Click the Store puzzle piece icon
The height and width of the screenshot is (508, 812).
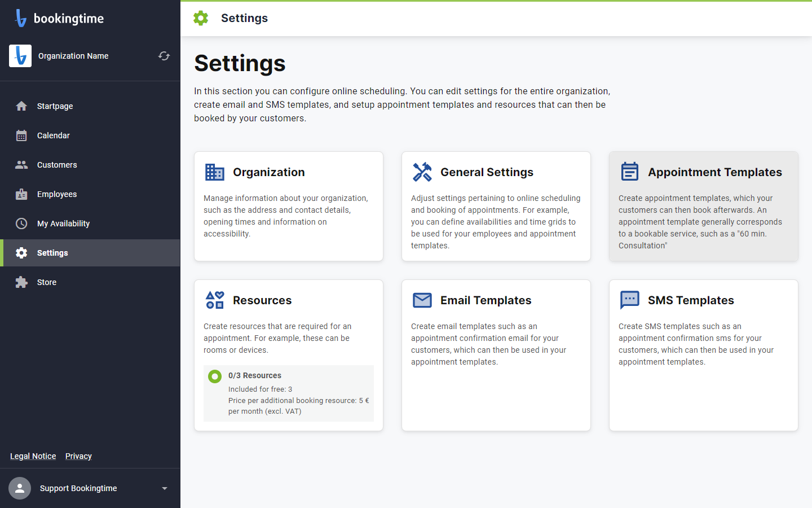[21, 282]
